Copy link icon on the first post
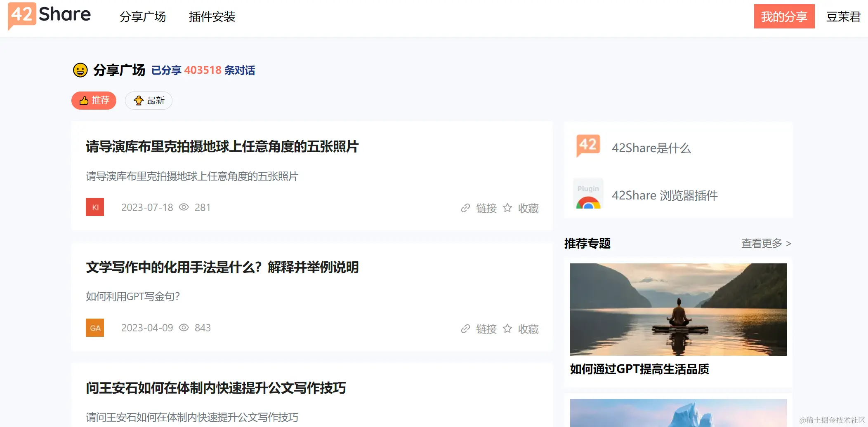Screen dimensions: 868x427 (465, 208)
